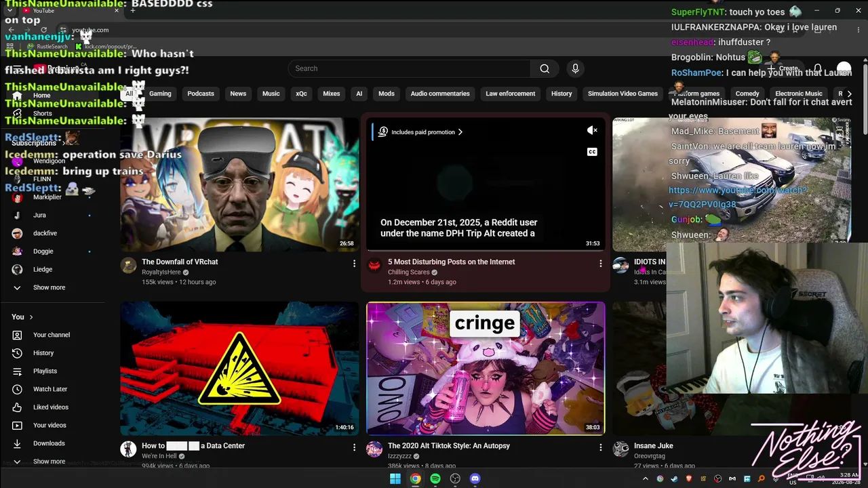Open the Chrome tab search dropdown
868x488 pixels.
pos(9,11)
